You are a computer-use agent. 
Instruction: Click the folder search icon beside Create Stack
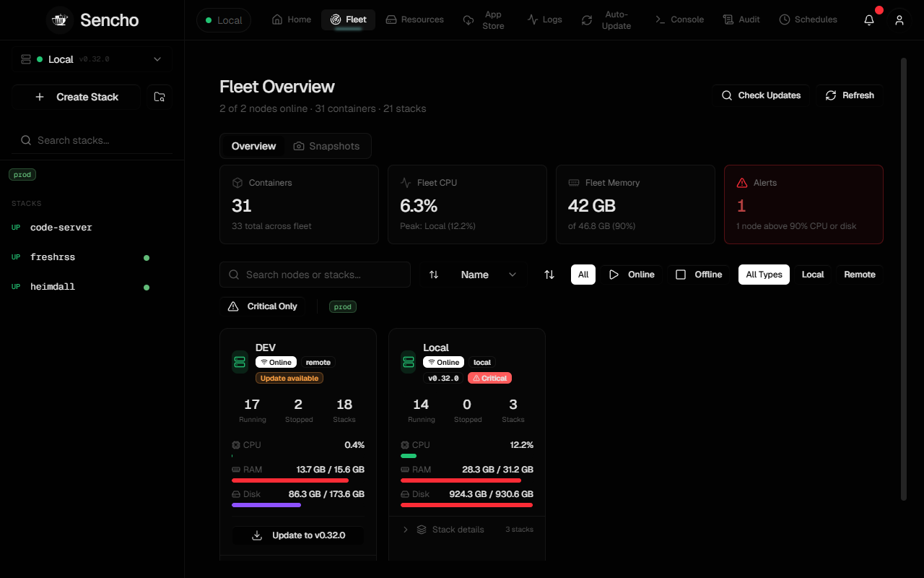point(160,97)
